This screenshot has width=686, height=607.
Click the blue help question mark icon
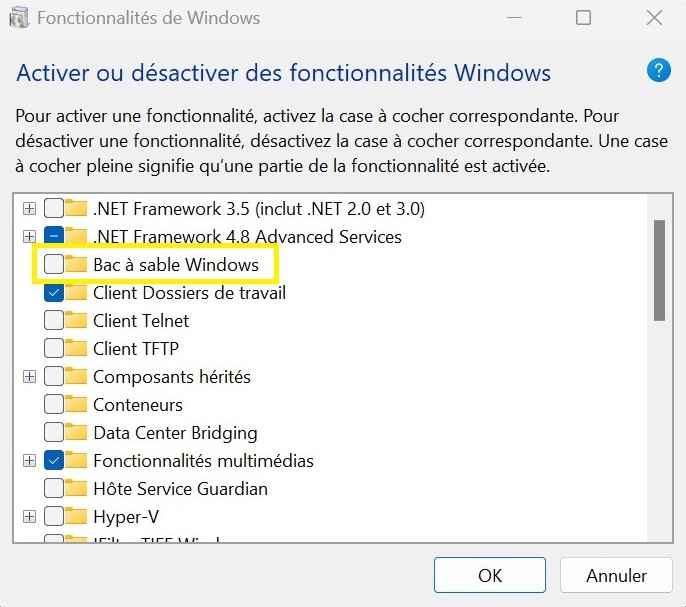pyautogui.click(x=658, y=70)
